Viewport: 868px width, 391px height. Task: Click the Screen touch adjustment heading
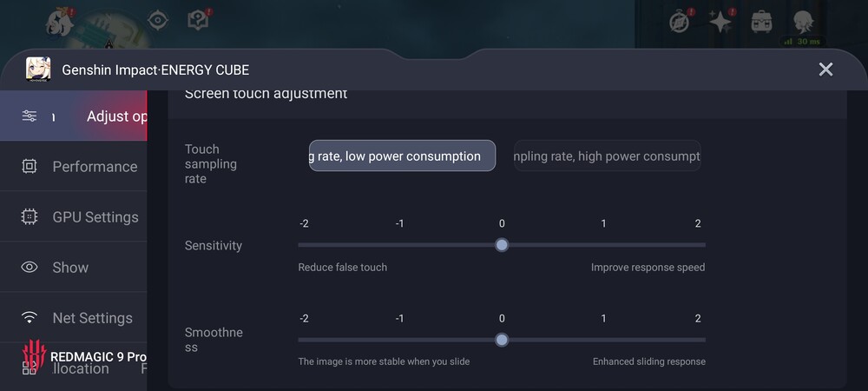266,94
